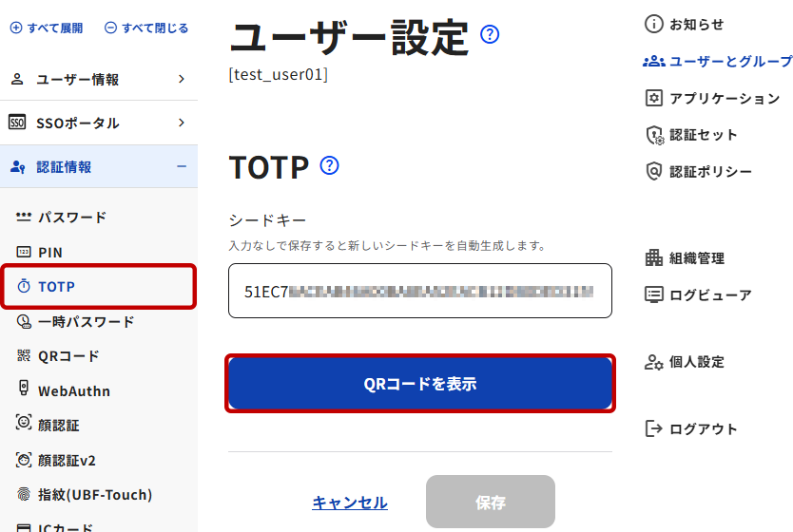Click the アプリケーション gear icon

pos(653,98)
